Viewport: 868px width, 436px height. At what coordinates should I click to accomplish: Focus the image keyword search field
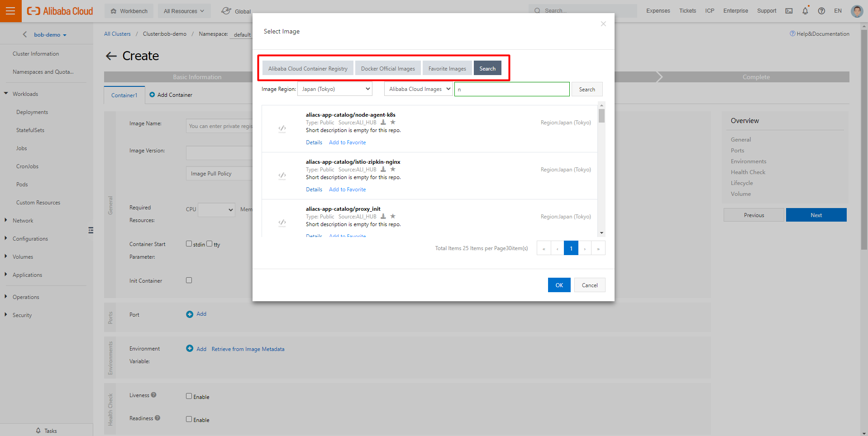(x=512, y=89)
